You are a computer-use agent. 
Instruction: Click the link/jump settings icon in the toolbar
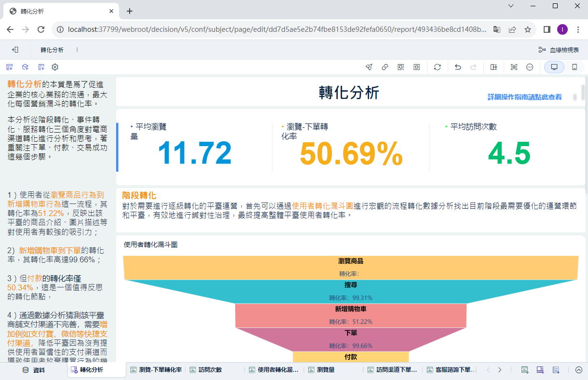[385, 67]
